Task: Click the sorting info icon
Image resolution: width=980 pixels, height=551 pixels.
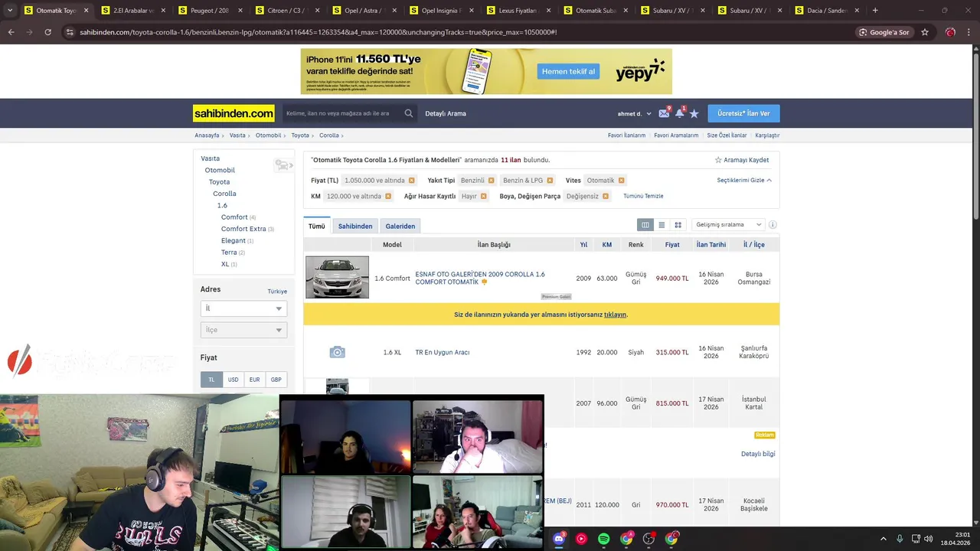Action: point(773,225)
